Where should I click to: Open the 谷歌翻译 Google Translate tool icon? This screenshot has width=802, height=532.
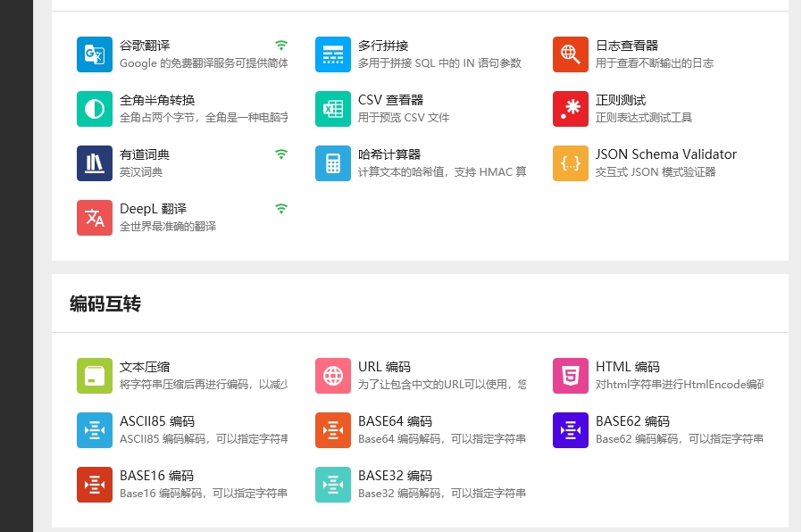(x=94, y=54)
